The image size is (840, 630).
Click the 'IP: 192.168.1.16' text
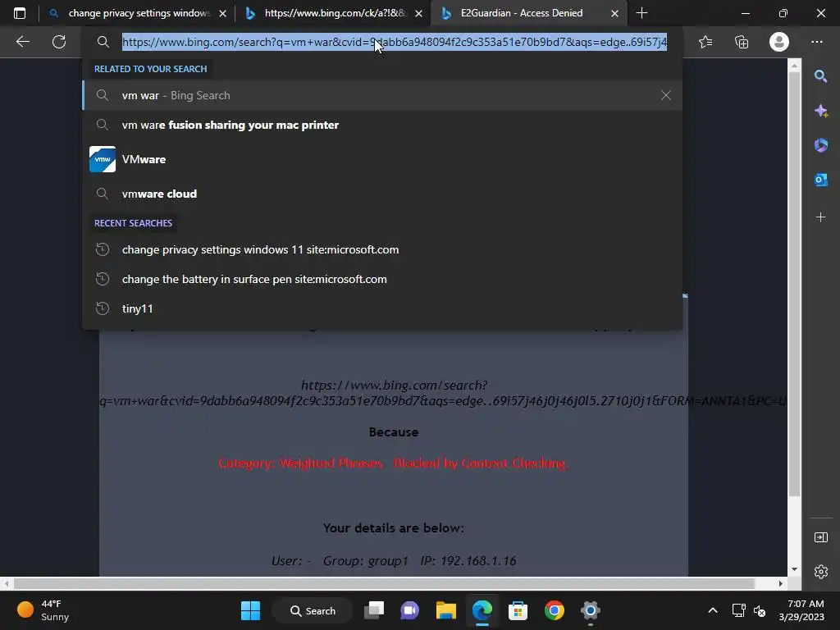pos(468,561)
